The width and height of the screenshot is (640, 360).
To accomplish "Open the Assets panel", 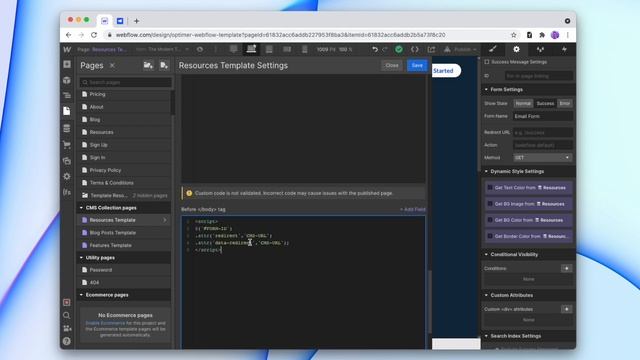I will [67, 161].
